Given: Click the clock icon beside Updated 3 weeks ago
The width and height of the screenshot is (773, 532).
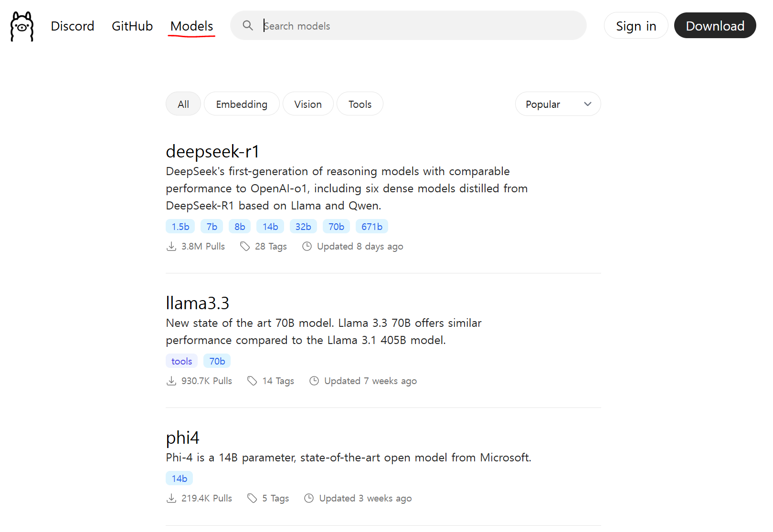Looking at the screenshot, I should 309,498.
